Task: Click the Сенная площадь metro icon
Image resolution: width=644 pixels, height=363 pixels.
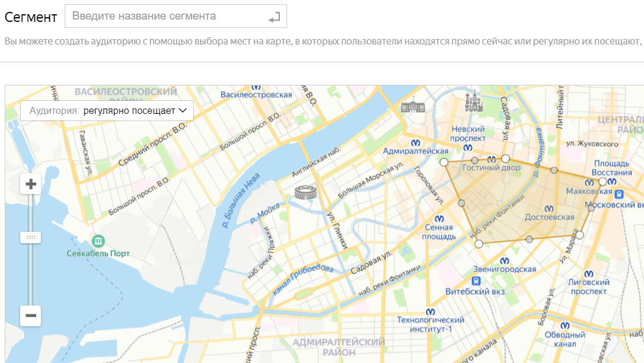Action: (439, 219)
